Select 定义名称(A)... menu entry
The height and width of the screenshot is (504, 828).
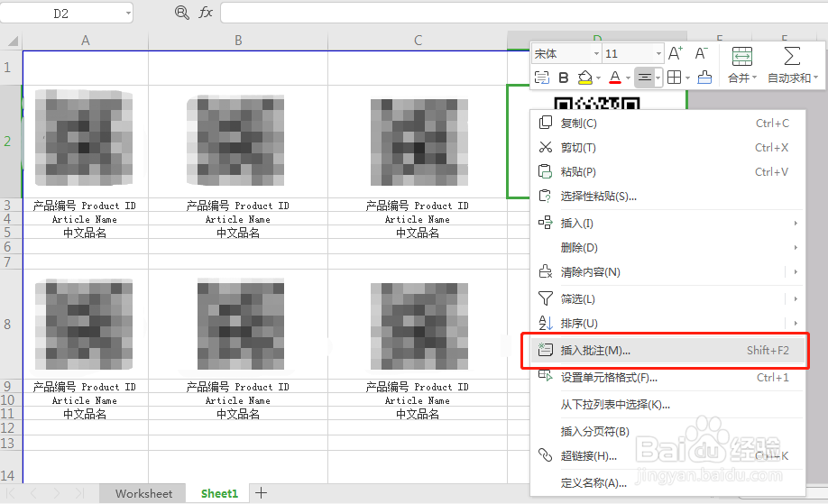pyautogui.click(x=667, y=483)
